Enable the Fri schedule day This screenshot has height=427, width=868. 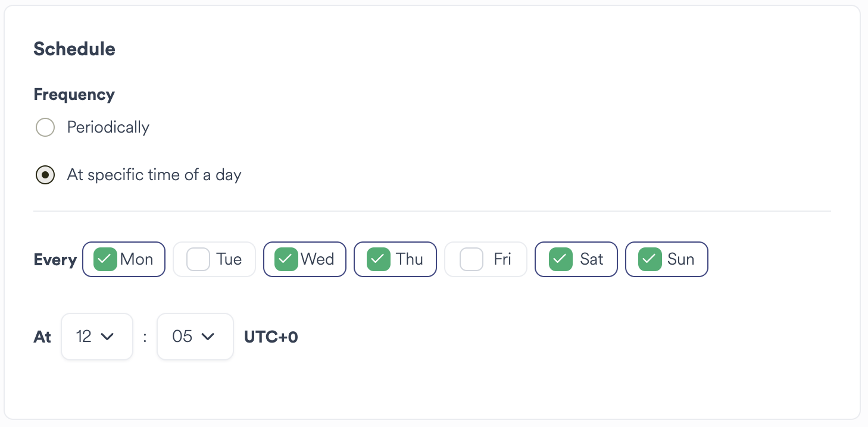(486, 259)
